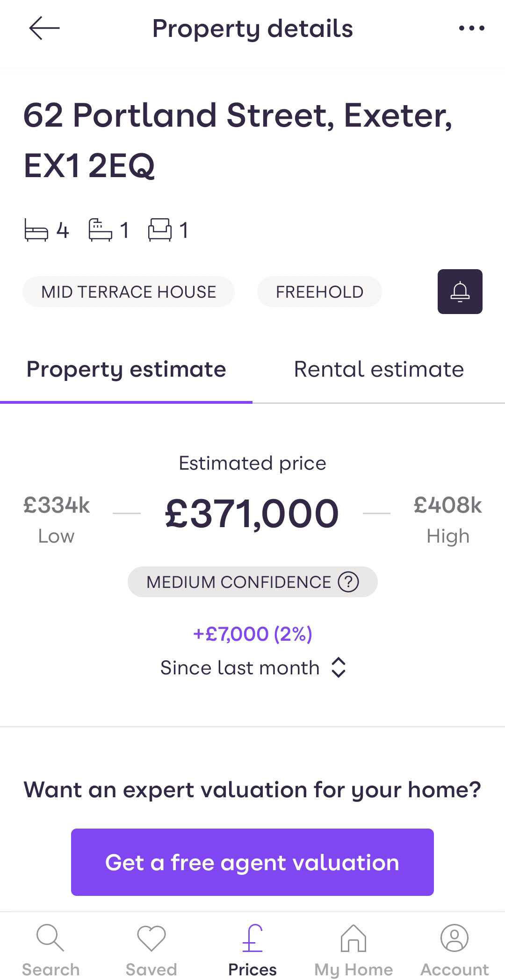Tap the MID TERRACE HOUSE tag
Image resolution: width=505 pixels, height=980 pixels.
pos(129,292)
